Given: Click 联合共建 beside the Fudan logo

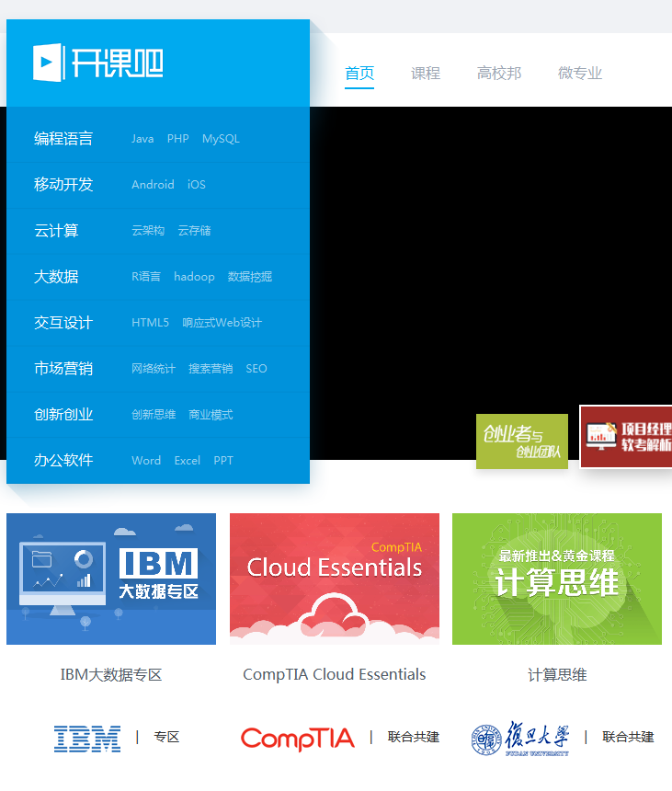Looking at the screenshot, I should click(628, 737).
